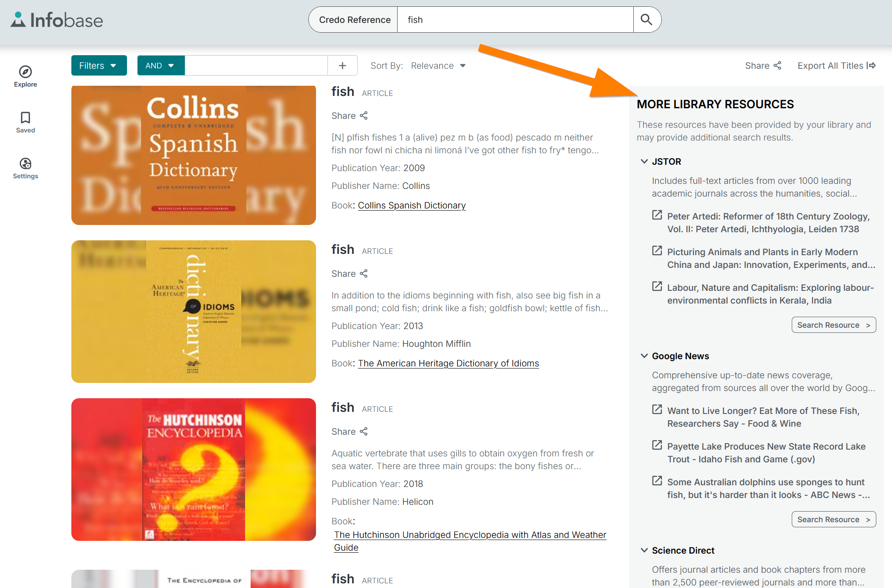Click Publisher Name: Houghton Mifflin text
Image resolution: width=892 pixels, height=588 pixels.
pyautogui.click(x=401, y=344)
